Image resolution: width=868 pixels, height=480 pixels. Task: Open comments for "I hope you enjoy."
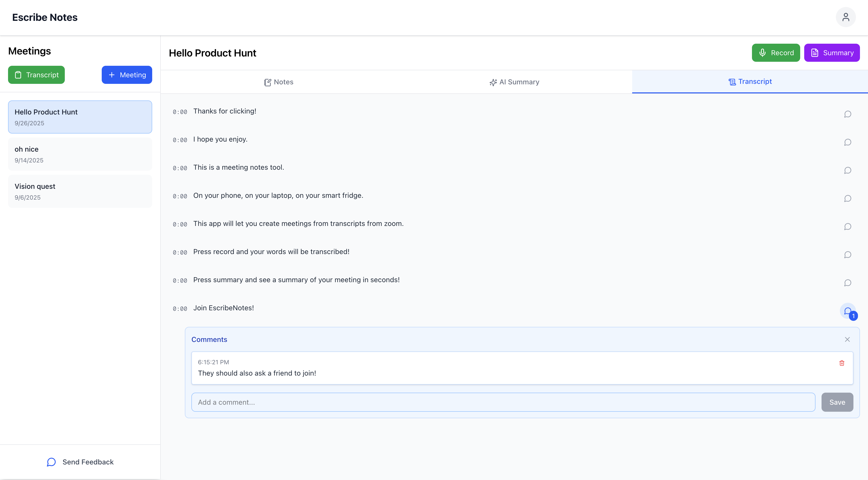847,142
